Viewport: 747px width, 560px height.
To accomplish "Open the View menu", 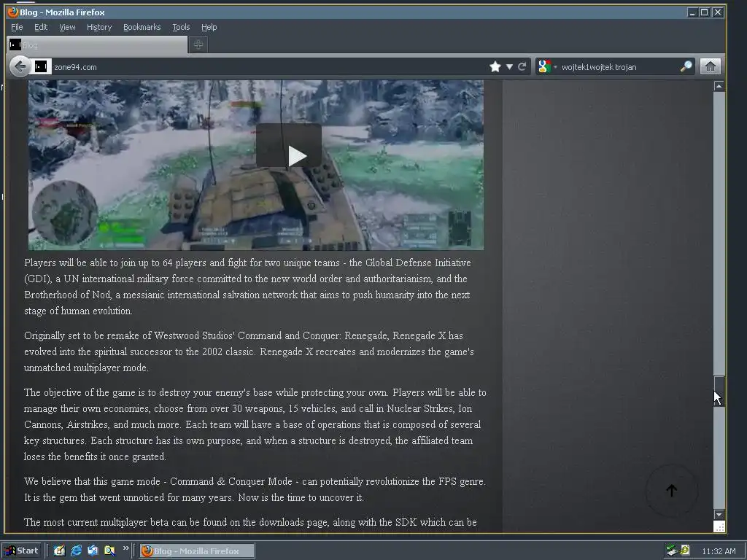I will tap(67, 27).
